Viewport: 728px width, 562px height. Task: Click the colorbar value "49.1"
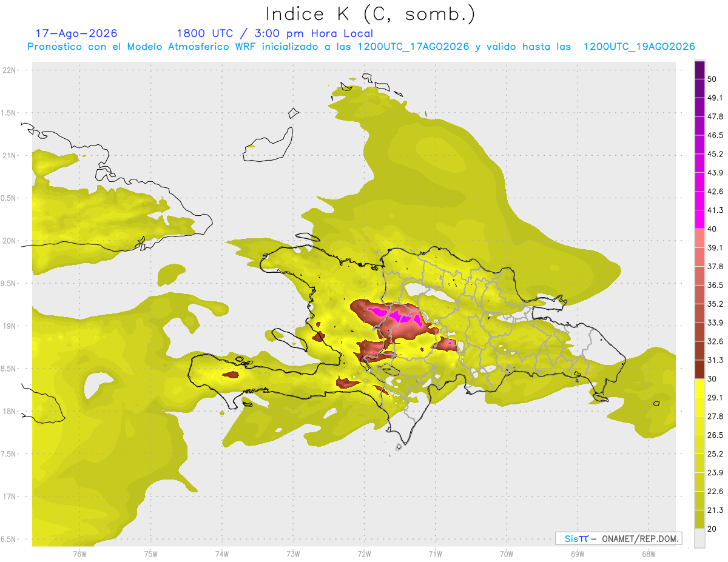[715, 98]
